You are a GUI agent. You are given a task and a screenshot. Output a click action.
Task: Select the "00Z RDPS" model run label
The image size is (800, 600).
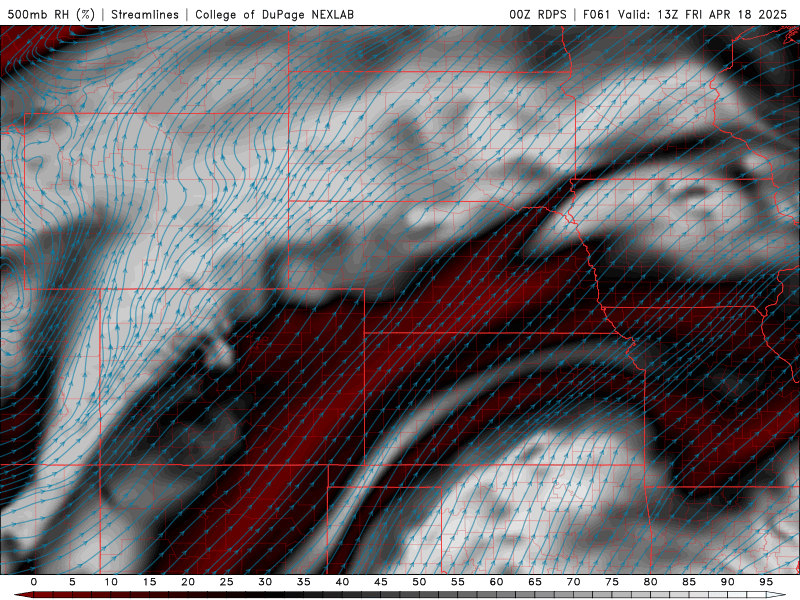tap(538, 14)
